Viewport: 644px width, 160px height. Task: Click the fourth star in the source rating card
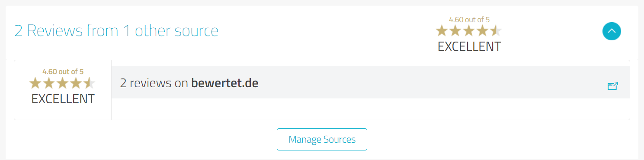point(75,83)
